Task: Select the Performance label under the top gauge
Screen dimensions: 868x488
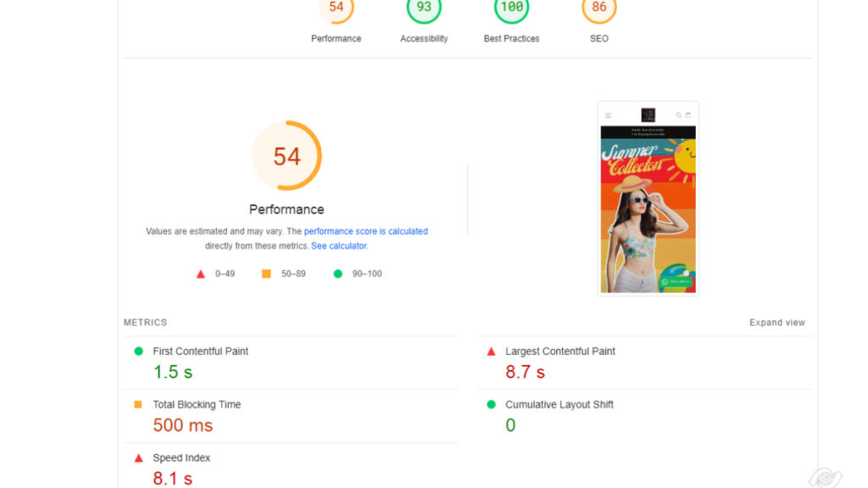Action: coord(287,209)
